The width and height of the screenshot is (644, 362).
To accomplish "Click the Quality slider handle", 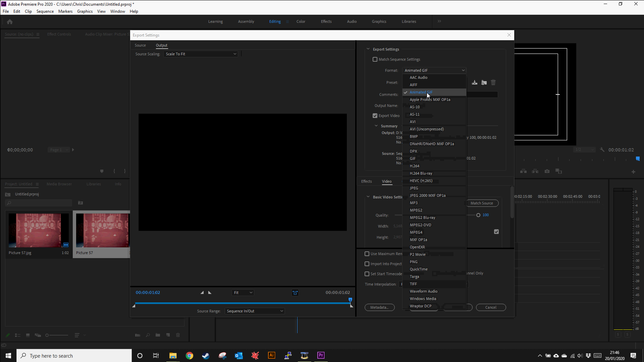I will [x=478, y=215].
